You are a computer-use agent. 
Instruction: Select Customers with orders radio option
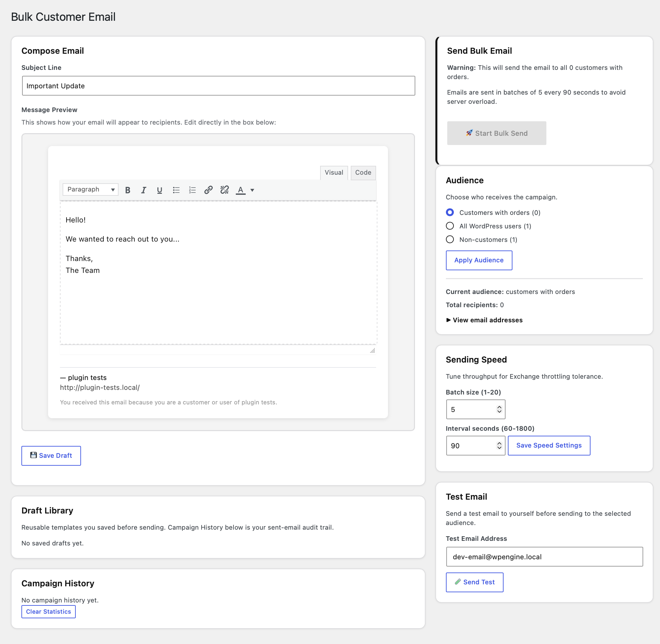tap(450, 212)
